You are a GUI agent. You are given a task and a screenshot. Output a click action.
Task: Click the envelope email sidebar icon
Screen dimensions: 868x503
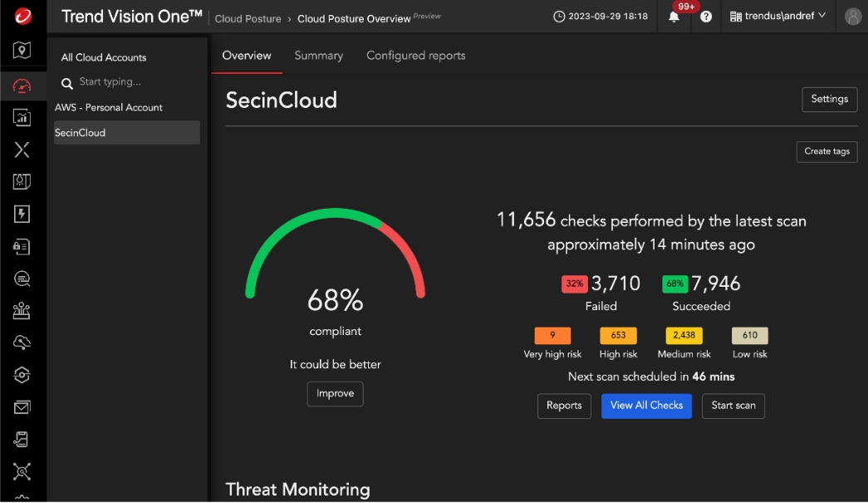22,407
